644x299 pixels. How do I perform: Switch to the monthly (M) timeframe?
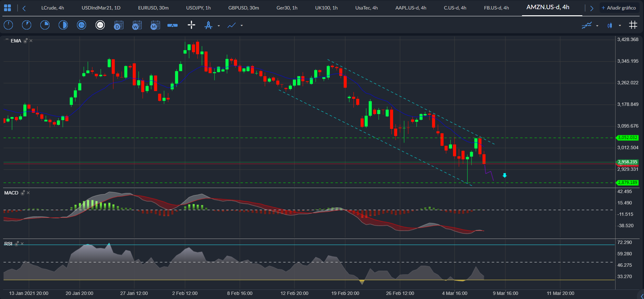click(x=155, y=25)
